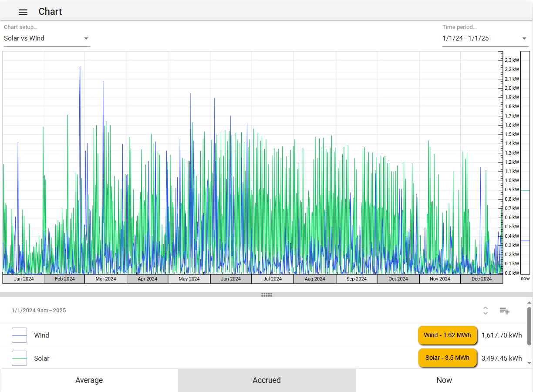Select the Oct 2024 month on the timeline

pos(398,279)
